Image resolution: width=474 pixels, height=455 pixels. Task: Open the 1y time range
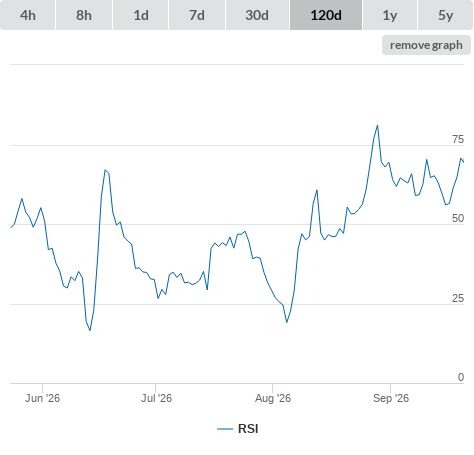(x=390, y=15)
